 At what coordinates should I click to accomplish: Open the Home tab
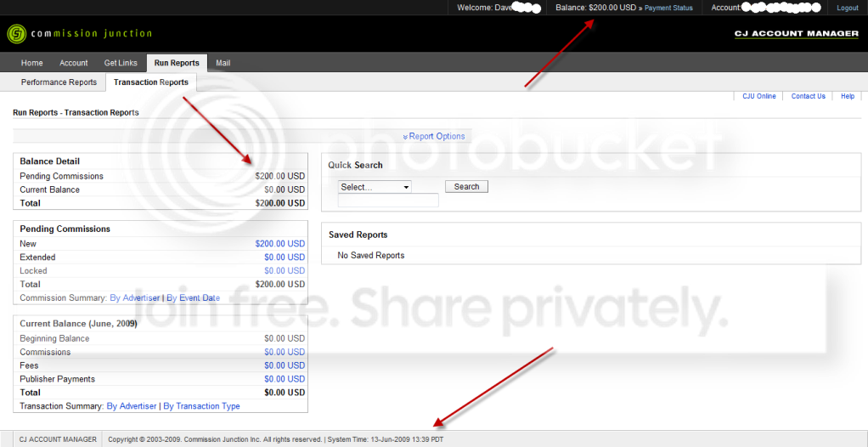(x=32, y=63)
